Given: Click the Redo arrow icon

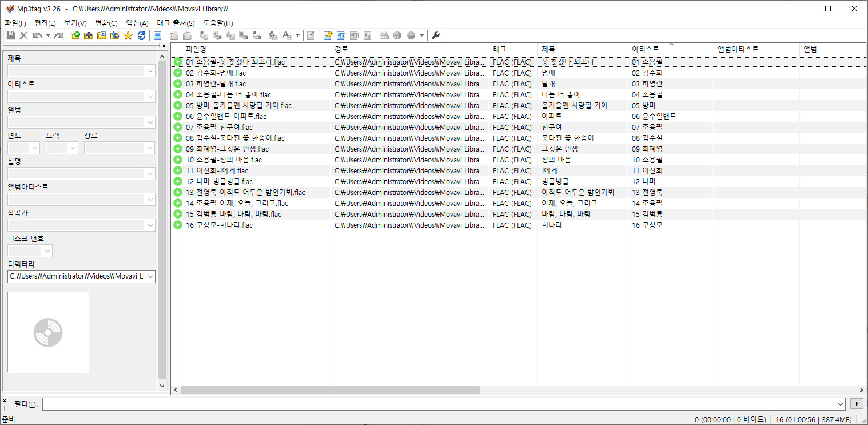Looking at the screenshot, I should click(x=59, y=35).
